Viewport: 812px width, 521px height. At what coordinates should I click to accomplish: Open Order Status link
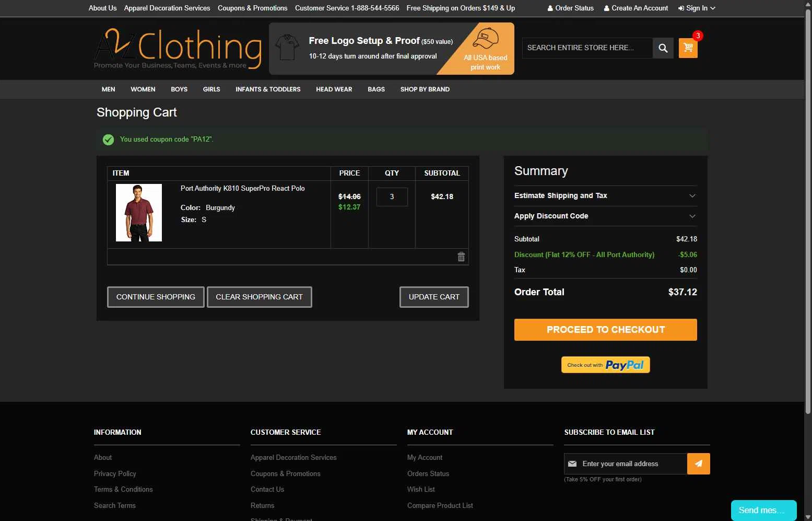(x=570, y=8)
